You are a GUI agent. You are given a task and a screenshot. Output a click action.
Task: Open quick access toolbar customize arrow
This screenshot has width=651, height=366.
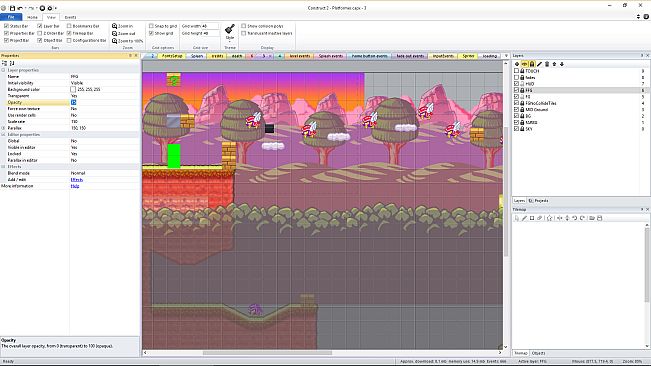[x=56, y=8]
